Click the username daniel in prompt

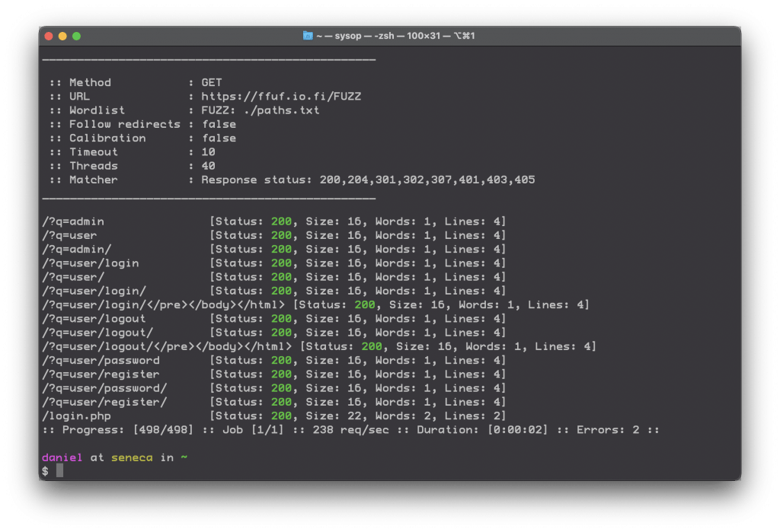tap(62, 458)
